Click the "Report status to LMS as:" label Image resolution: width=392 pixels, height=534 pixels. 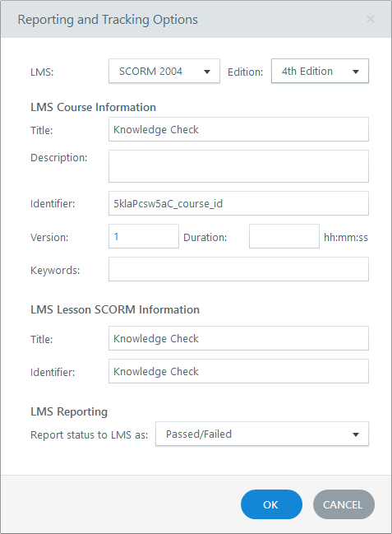pos(89,435)
